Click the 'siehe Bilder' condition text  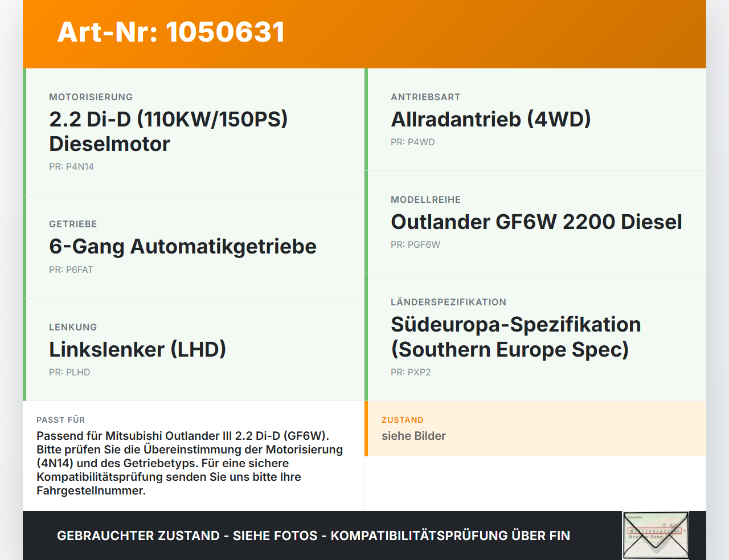[413, 436]
